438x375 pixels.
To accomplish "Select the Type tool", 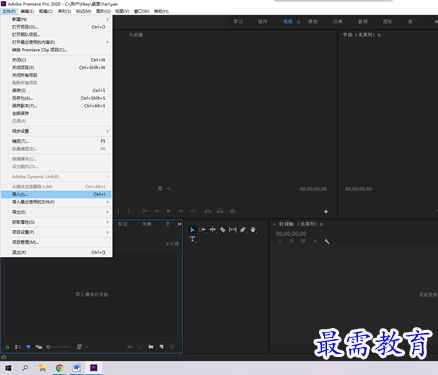I will (192, 239).
